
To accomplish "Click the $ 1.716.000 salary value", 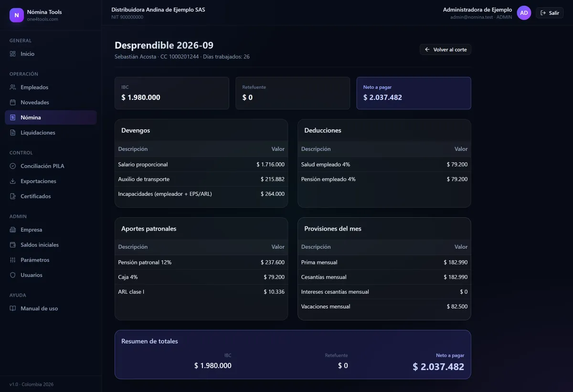I will coord(270,164).
